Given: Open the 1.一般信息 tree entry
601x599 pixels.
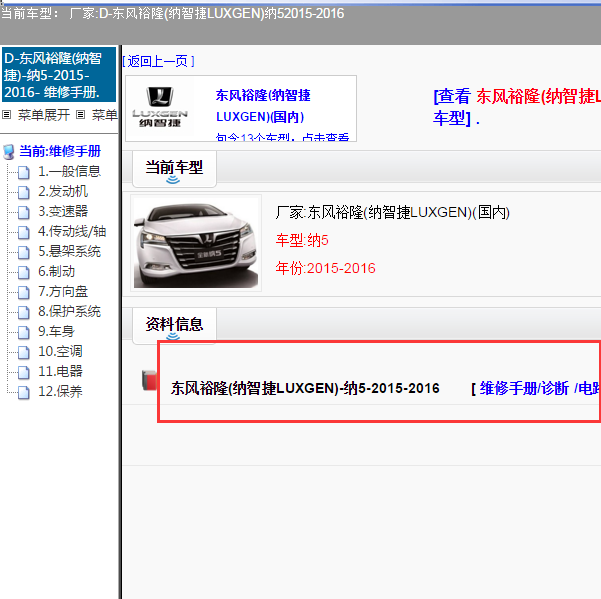Looking at the screenshot, I should tap(69, 171).
